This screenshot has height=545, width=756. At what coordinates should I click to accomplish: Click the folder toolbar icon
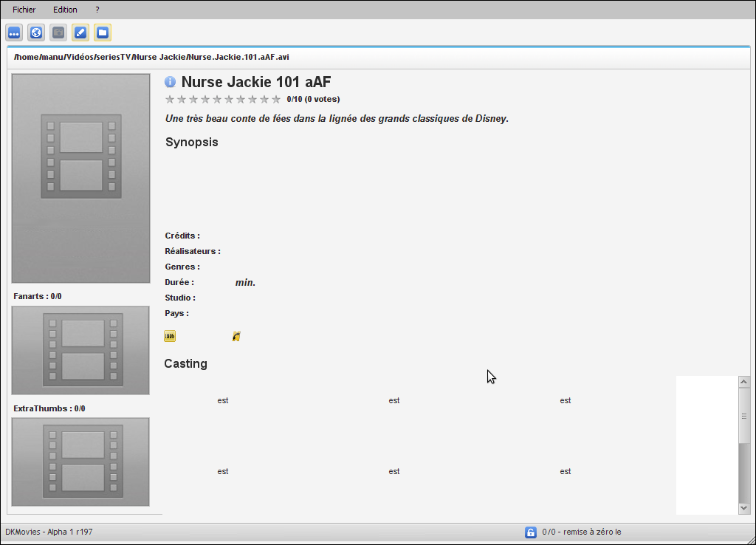click(103, 32)
